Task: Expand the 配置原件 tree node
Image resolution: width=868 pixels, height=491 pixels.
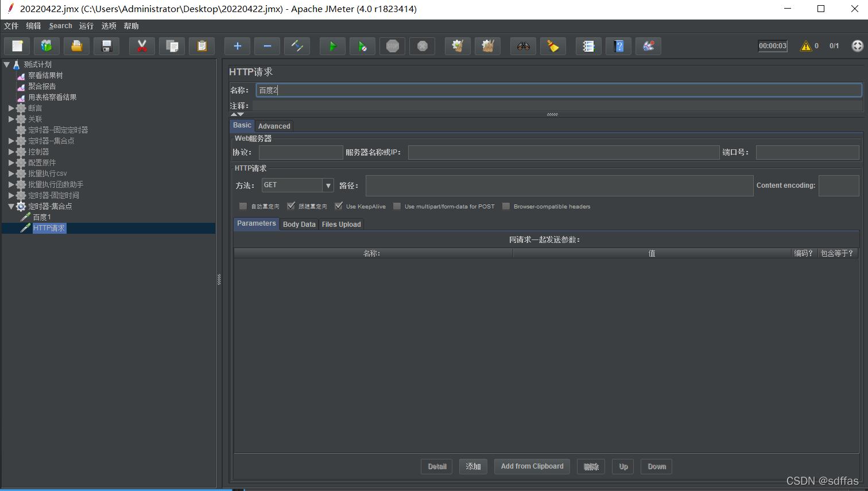Action: click(x=11, y=163)
